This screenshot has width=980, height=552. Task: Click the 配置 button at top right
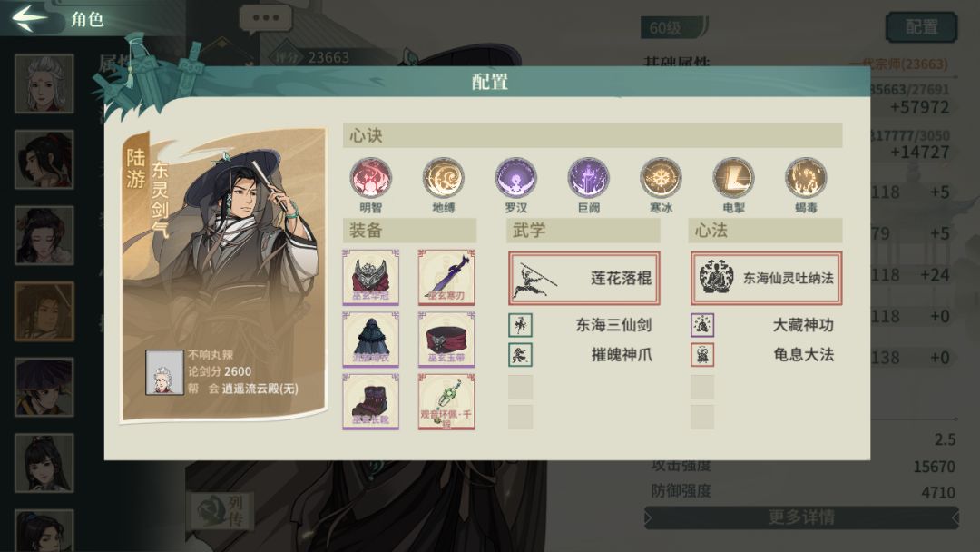coord(921,27)
